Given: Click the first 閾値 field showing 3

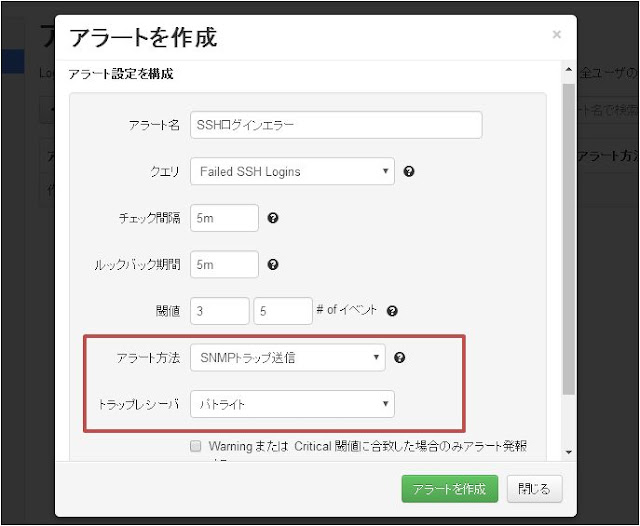Looking at the screenshot, I should [x=220, y=311].
